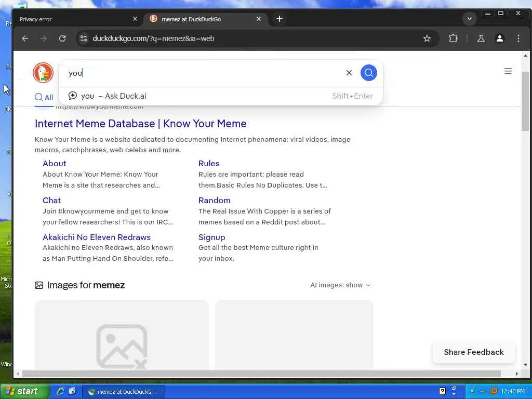Open Internet Meme Database | Know Your Meme
Image resolution: width=532 pixels, height=399 pixels.
pyautogui.click(x=140, y=124)
